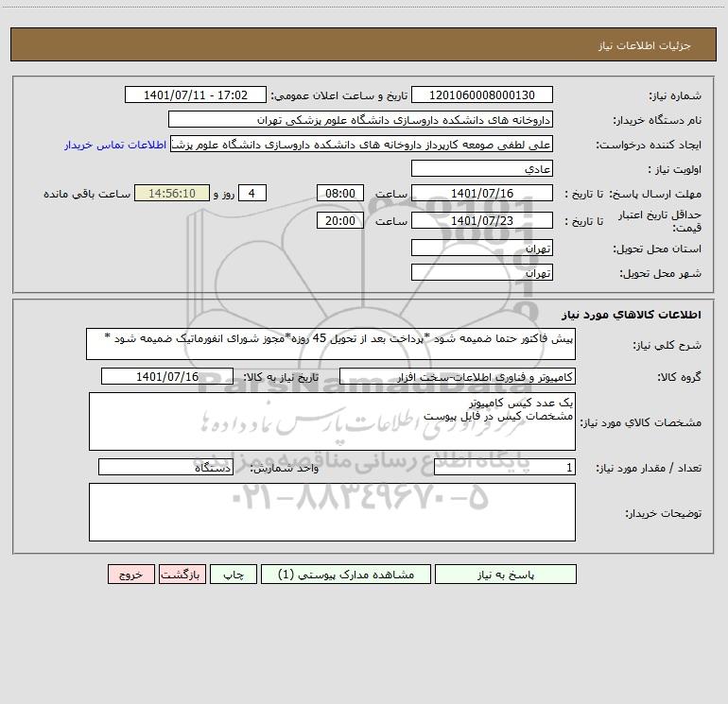This screenshot has width=728, height=704.
Task: Click the گروه کالا field
Action: [x=458, y=376]
